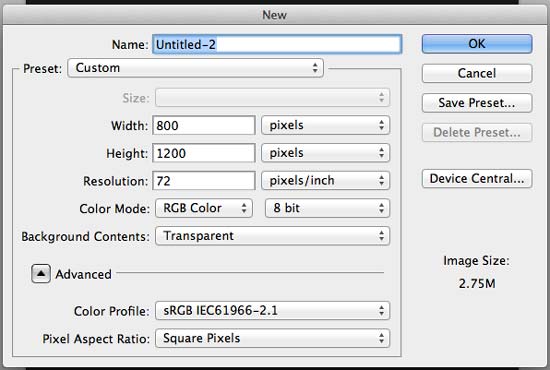
Task: Open the Color Mode RGB Color dropdown
Action: coord(204,208)
